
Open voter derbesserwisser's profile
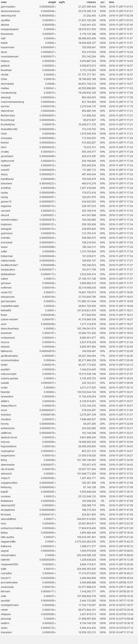(x=10, y=11)
